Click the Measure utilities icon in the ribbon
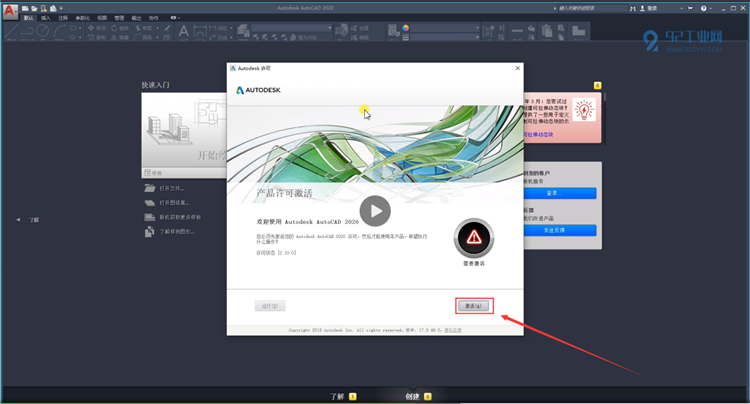 [517, 32]
